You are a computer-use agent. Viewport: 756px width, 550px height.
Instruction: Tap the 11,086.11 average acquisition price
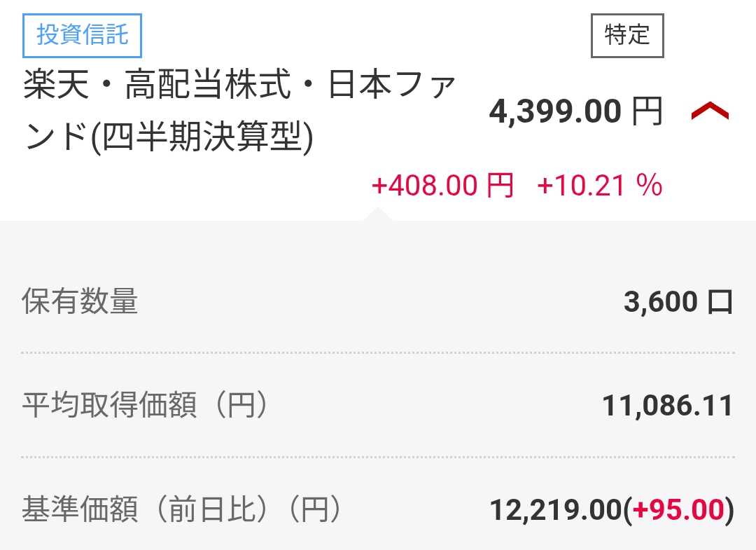[667, 406]
